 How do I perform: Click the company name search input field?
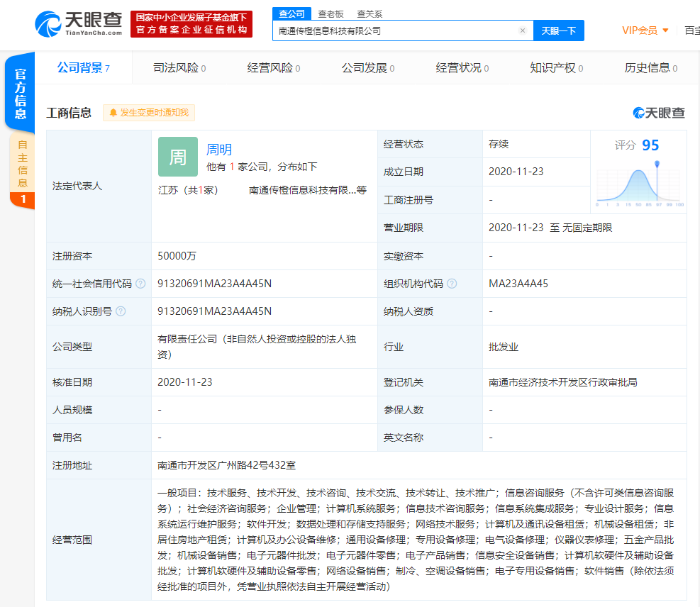point(396,30)
